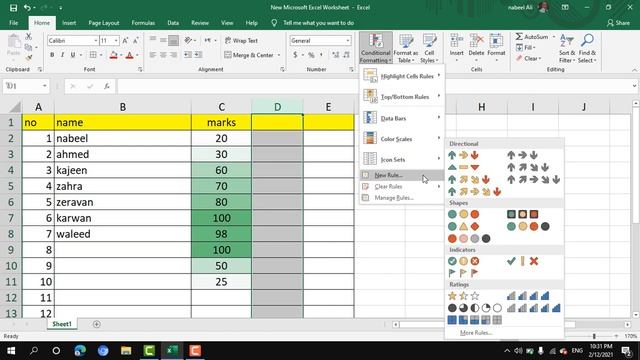Save the workbook using the save icon
The image size is (640, 360).
click(13, 8)
